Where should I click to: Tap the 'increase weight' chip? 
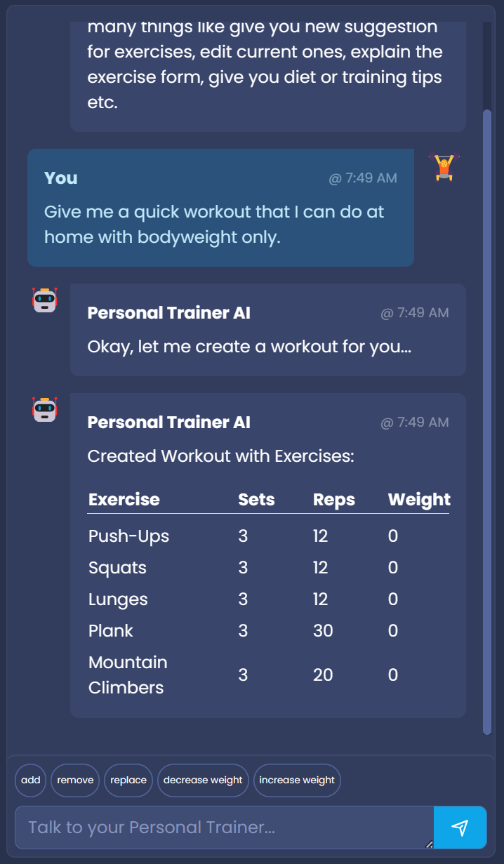(x=297, y=780)
